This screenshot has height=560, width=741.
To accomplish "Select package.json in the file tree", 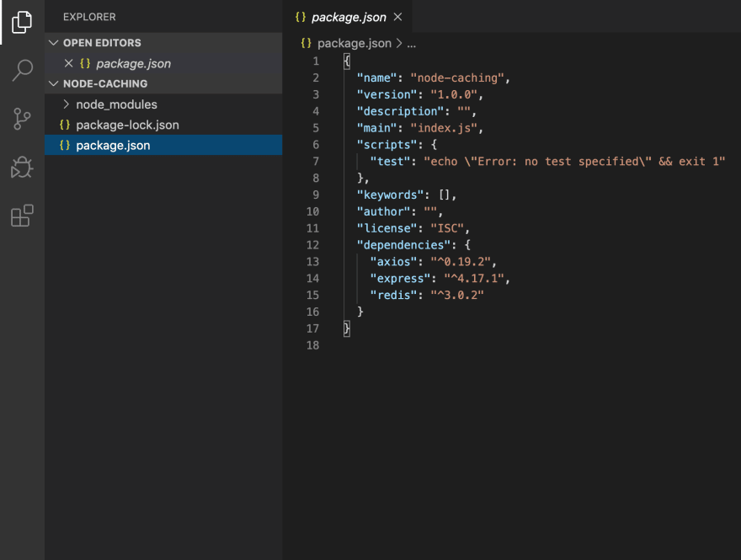I will (x=163, y=145).
